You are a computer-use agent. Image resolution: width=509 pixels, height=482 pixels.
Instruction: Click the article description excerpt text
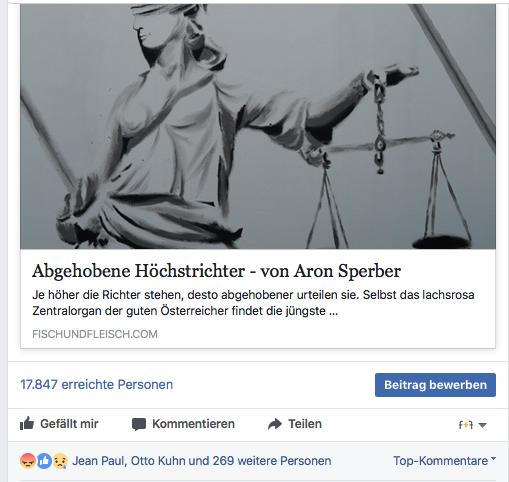(253, 303)
